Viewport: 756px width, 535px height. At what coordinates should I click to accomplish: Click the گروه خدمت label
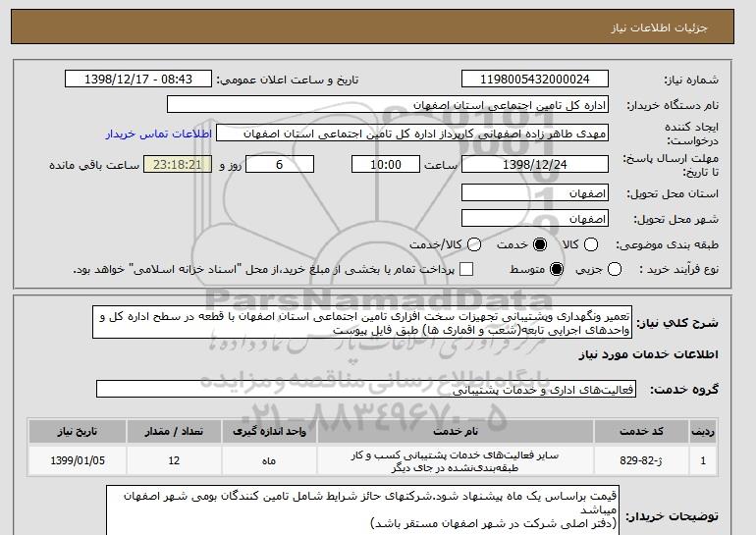[x=683, y=390]
